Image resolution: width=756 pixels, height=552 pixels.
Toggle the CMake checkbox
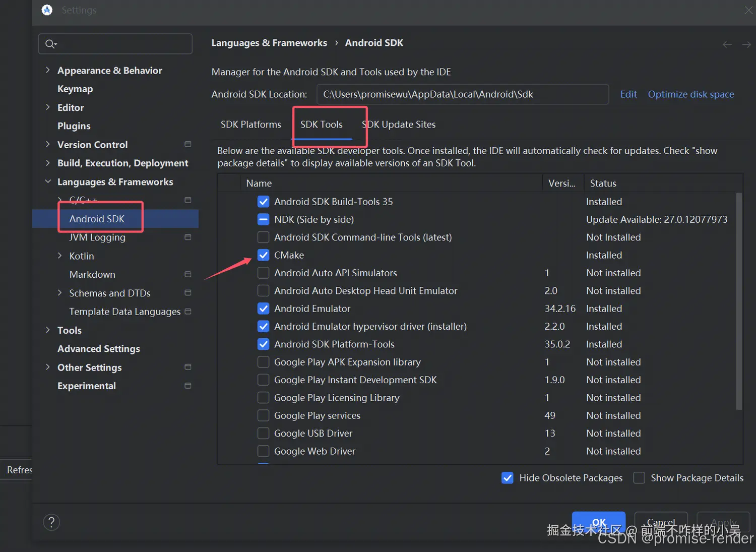pyautogui.click(x=263, y=255)
